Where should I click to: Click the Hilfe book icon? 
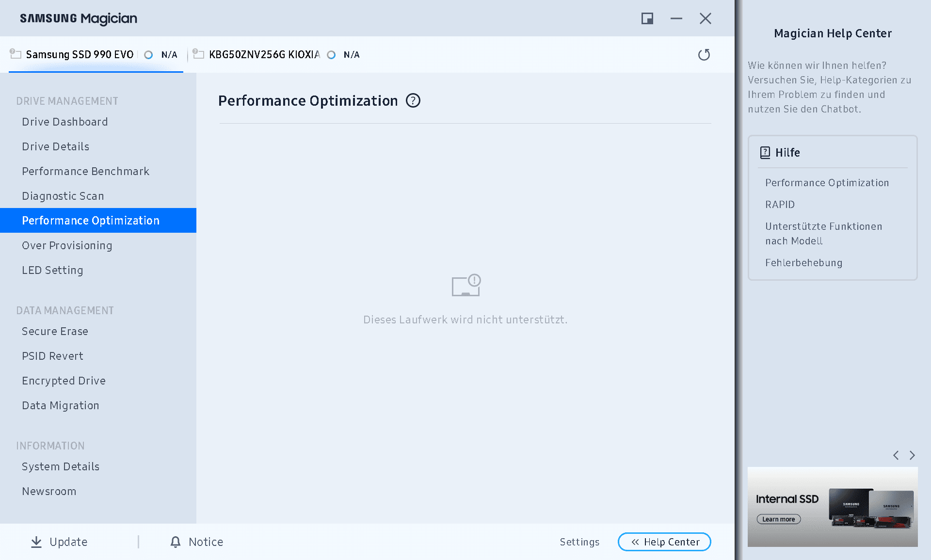tap(765, 153)
